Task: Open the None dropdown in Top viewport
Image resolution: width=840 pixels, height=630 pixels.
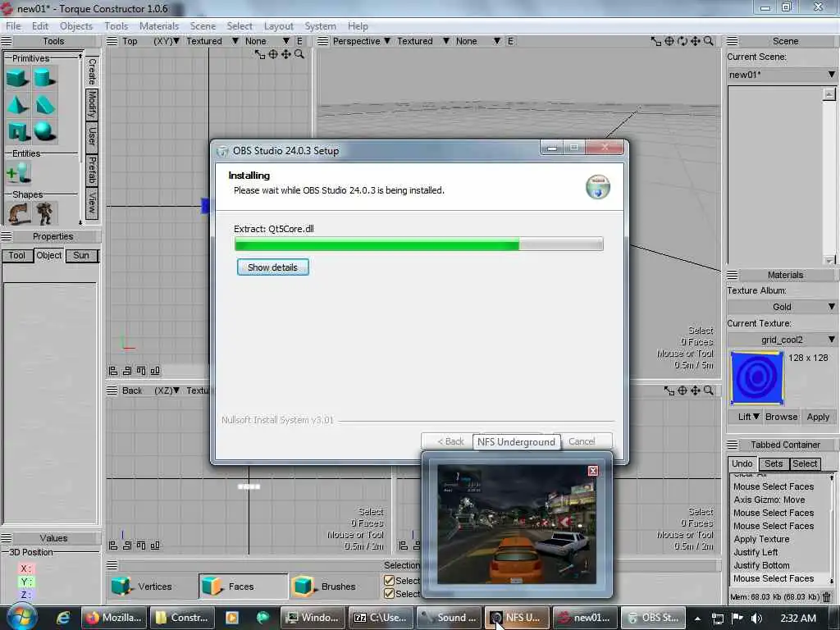Action: click(x=267, y=41)
